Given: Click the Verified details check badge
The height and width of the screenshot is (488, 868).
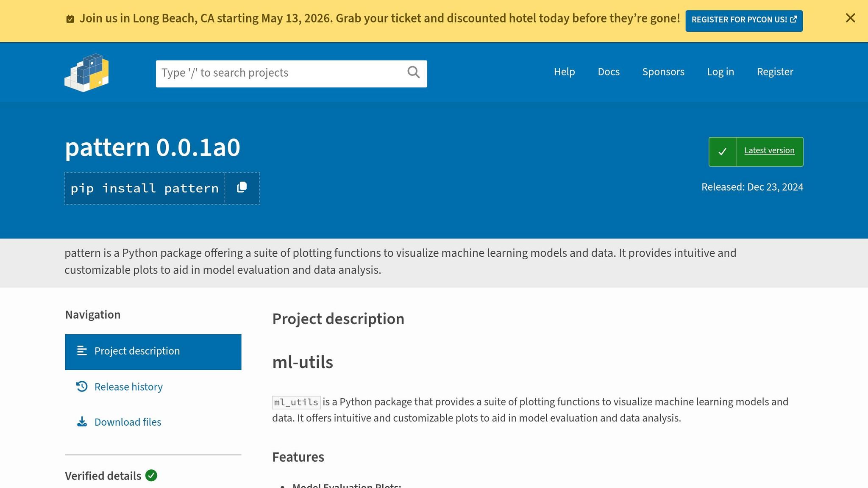Looking at the screenshot, I should click(x=151, y=475).
